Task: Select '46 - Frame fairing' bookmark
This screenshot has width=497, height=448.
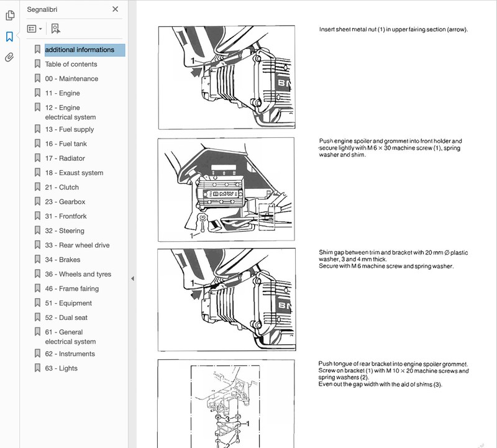Action: [72, 289]
